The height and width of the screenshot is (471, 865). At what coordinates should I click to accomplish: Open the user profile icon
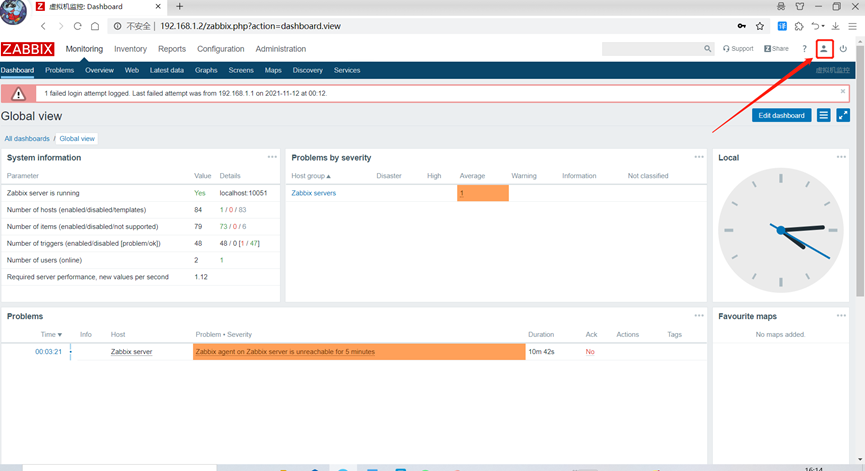click(824, 49)
